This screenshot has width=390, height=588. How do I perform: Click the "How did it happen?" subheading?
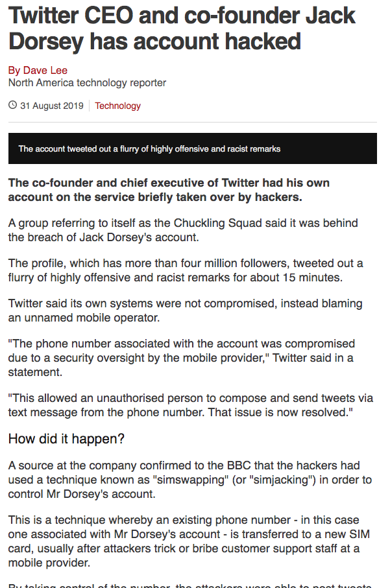pyautogui.click(x=67, y=439)
